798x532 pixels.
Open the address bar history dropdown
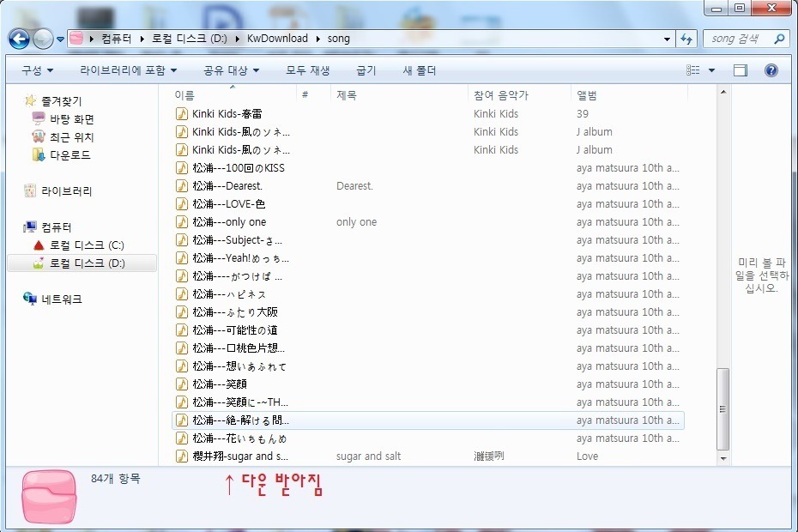click(667, 39)
